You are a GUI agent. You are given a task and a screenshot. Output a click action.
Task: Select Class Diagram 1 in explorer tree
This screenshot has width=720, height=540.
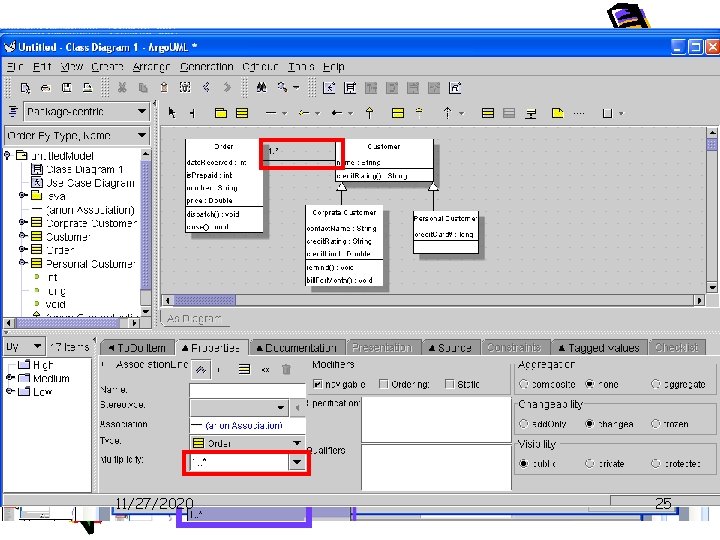point(84,169)
